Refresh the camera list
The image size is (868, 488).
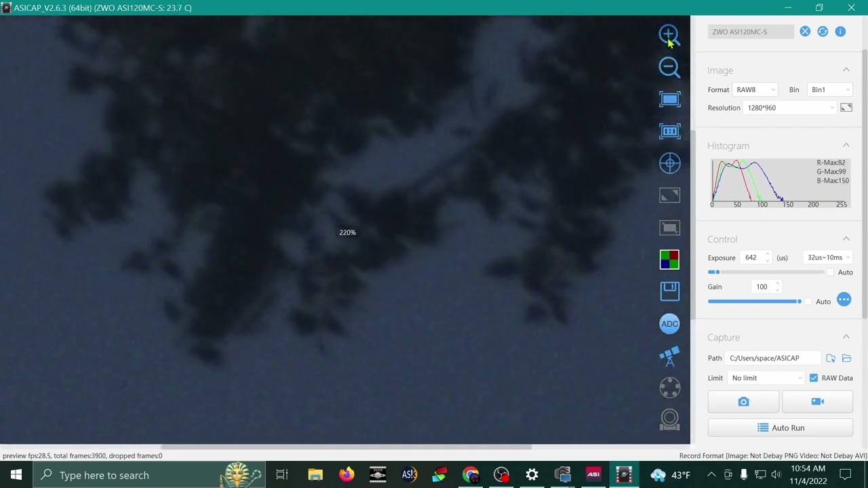(823, 31)
